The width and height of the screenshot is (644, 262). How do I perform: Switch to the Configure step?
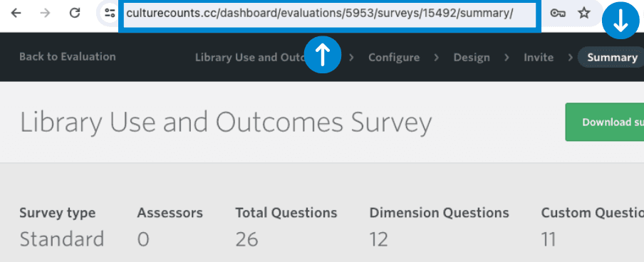(x=394, y=58)
